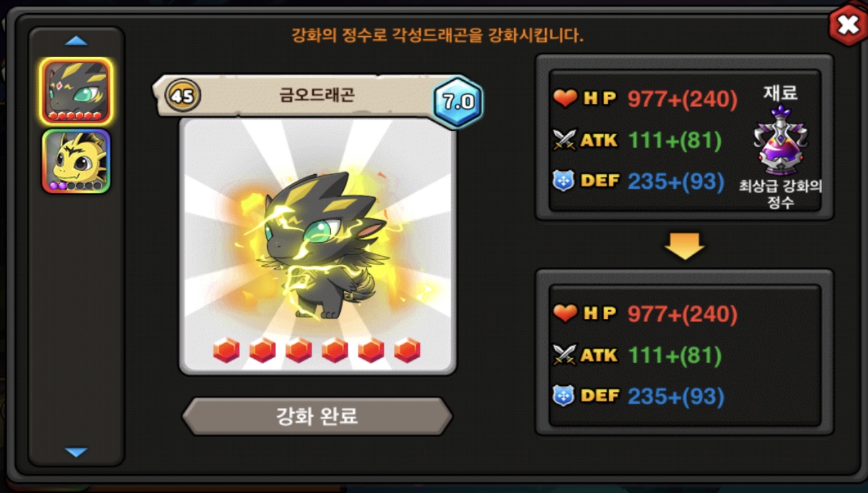Tap the up arrow above dragon list
The image size is (868, 493).
76,41
